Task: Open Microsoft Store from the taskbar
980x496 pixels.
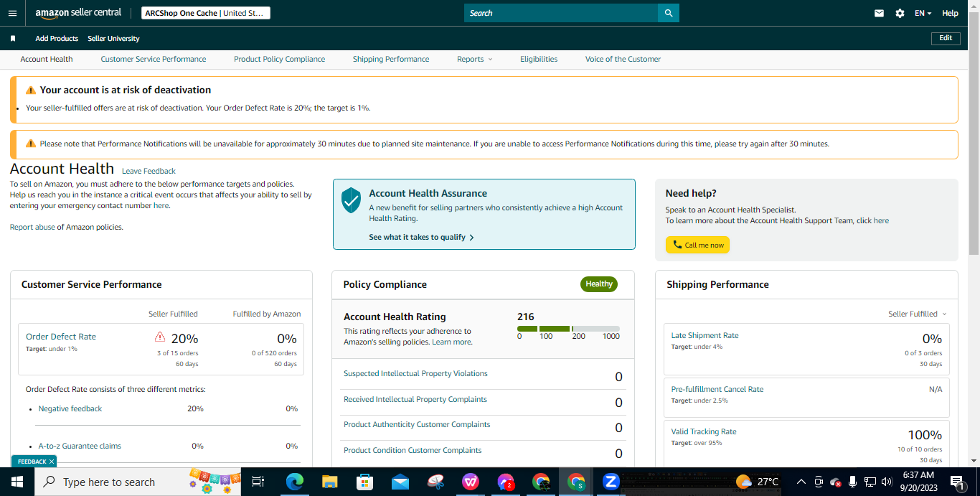Action: click(x=364, y=482)
